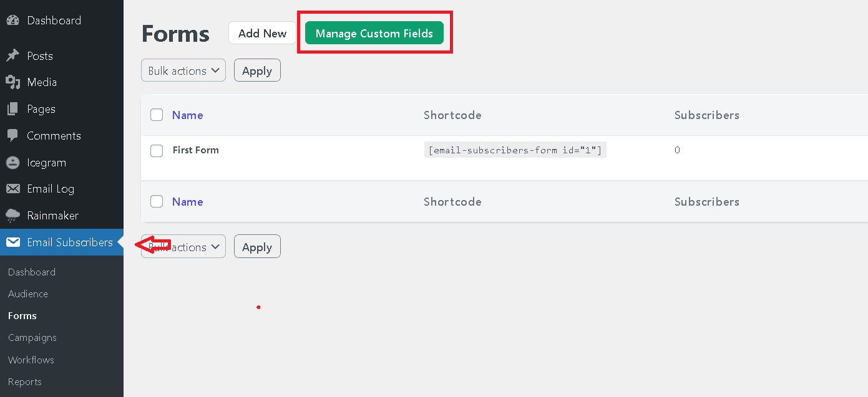The width and height of the screenshot is (868, 397).
Task: Click the Email Log envelope icon
Action: point(12,189)
